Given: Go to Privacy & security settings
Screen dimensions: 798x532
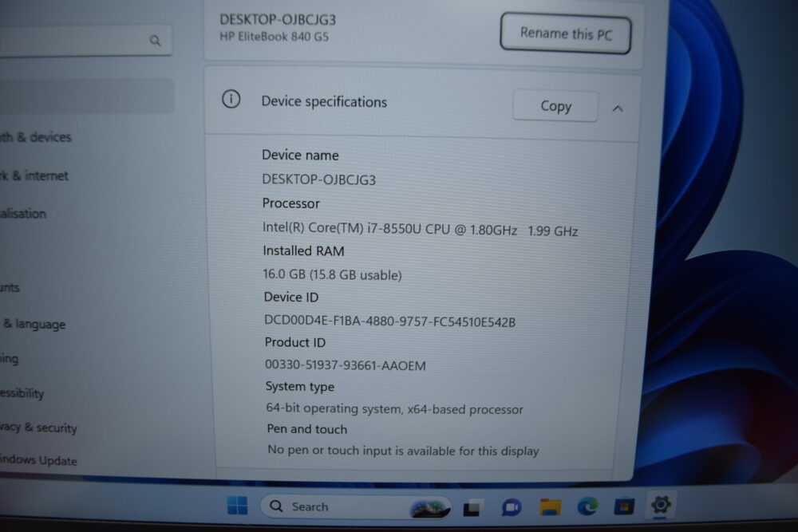Looking at the screenshot, I should 38,428.
